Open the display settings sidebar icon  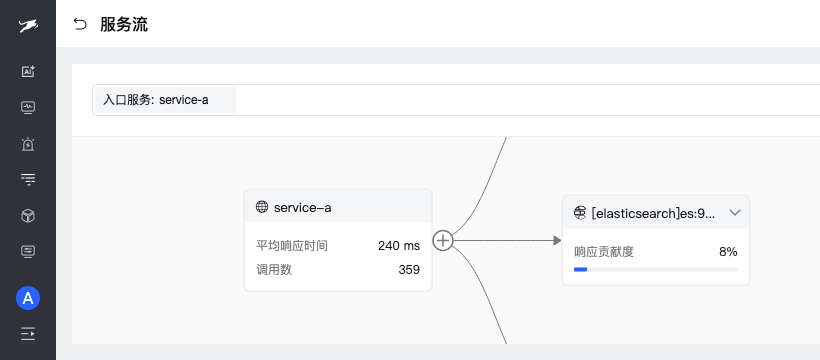[28, 252]
